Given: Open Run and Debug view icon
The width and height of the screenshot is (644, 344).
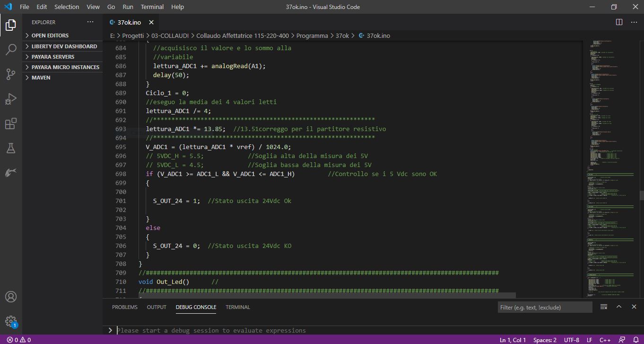Looking at the screenshot, I should click(10, 99).
